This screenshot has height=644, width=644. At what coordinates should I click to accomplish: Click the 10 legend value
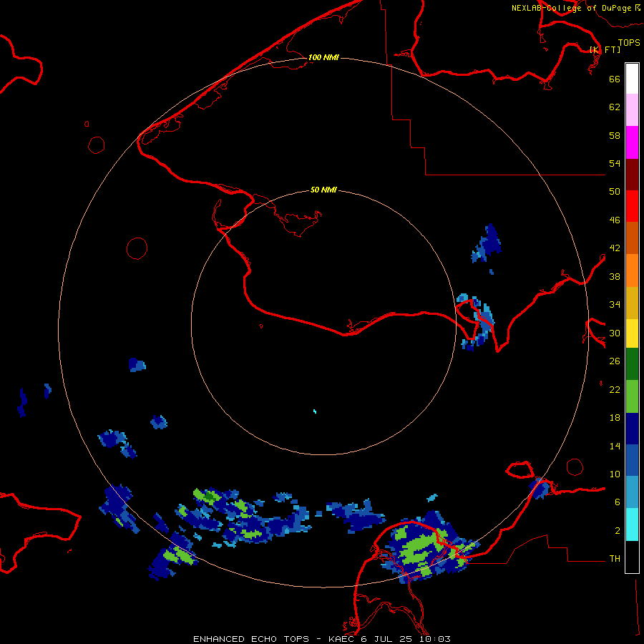[615, 474]
